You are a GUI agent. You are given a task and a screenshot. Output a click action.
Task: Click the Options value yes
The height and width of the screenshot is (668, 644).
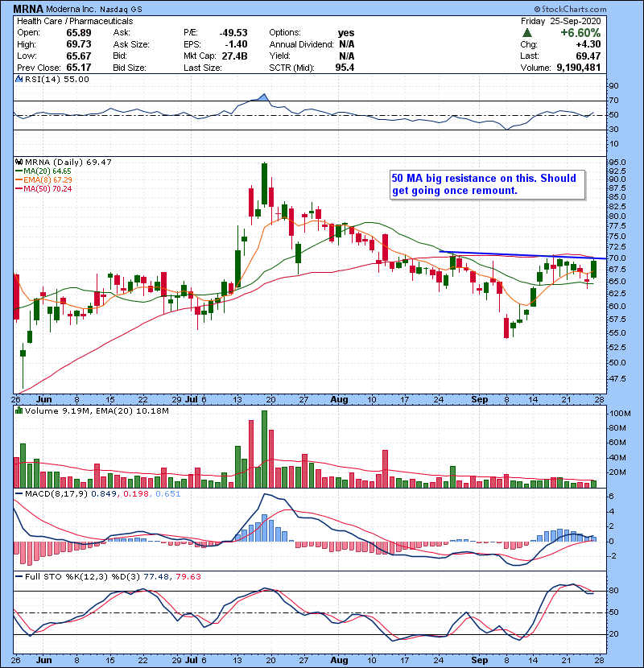tap(346, 33)
